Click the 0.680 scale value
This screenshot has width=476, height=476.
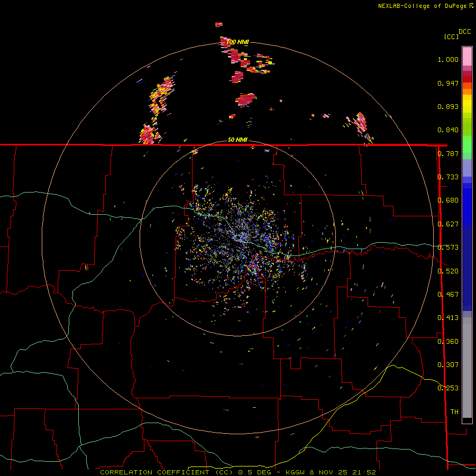coord(448,200)
